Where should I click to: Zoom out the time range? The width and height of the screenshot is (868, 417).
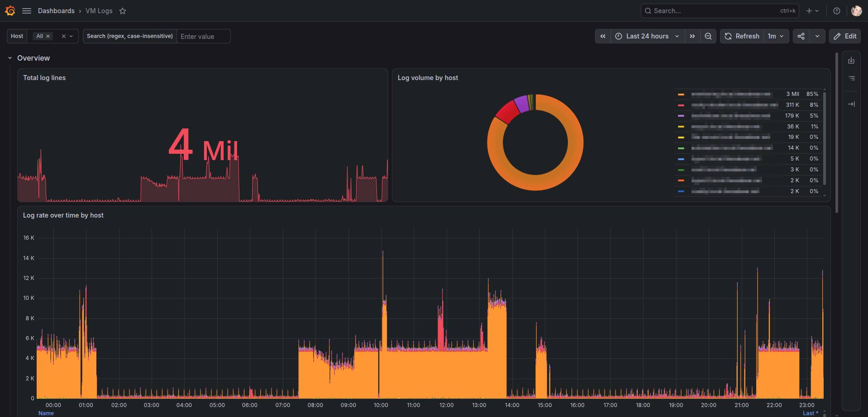tap(708, 36)
